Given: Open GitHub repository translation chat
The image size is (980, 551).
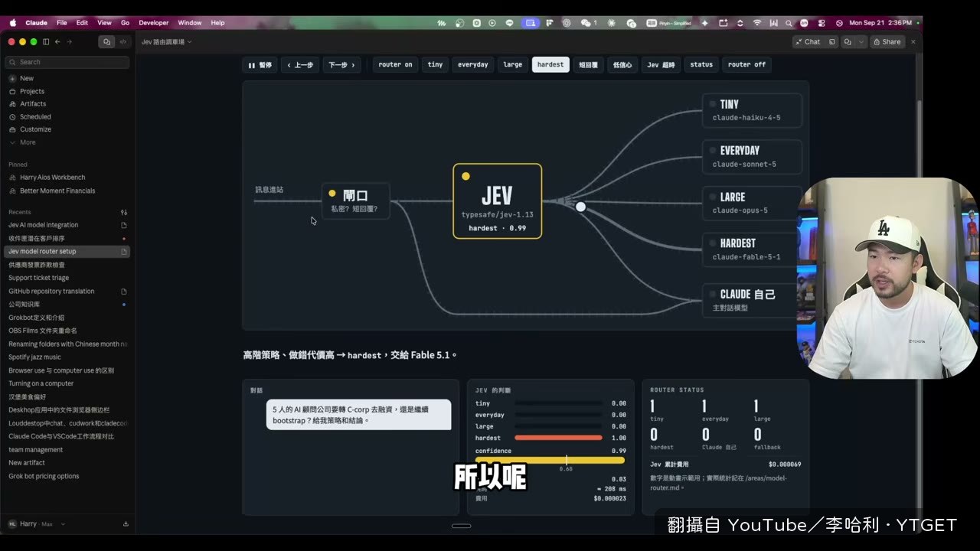Looking at the screenshot, I should tap(51, 291).
